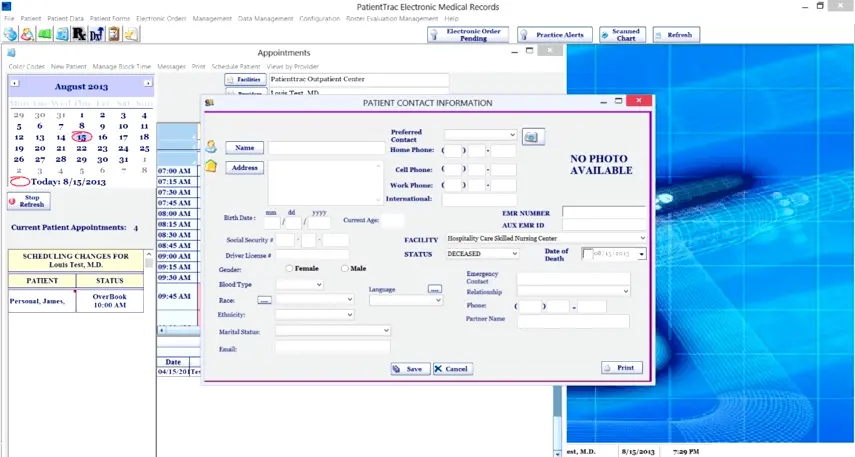This screenshot has width=855, height=457.
Task: Open the Data Management menu
Action: [x=266, y=19]
